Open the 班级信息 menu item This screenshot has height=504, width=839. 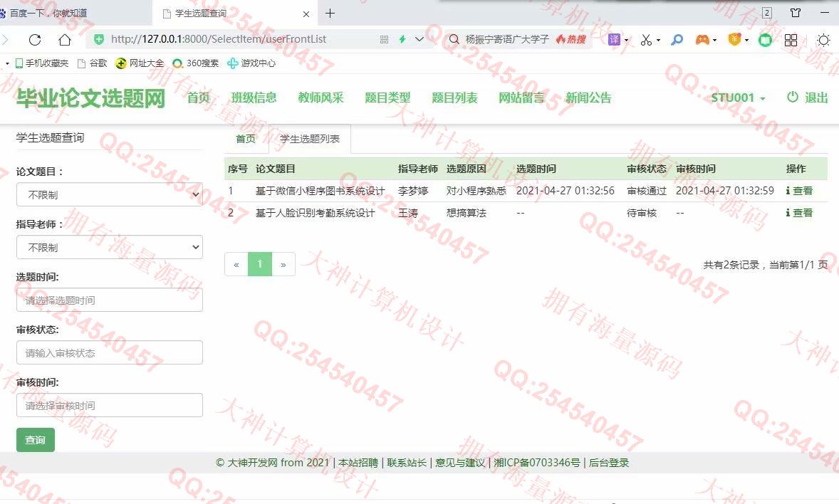(x=254, y=98)
